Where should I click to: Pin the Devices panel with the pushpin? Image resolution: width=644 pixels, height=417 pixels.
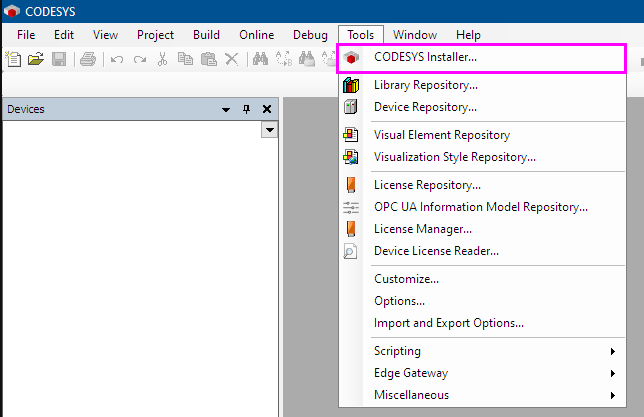pos(246,109)
